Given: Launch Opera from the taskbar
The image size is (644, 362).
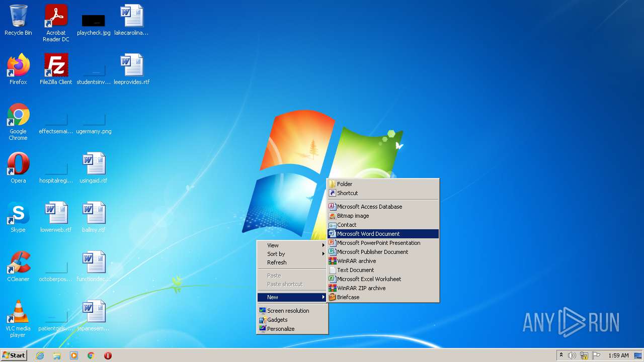Looking at the screenshot, I should [108, 355].
